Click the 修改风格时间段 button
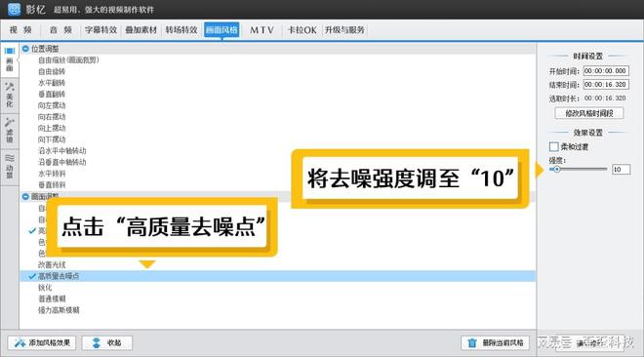644x357 pixels. click(589, 113)
